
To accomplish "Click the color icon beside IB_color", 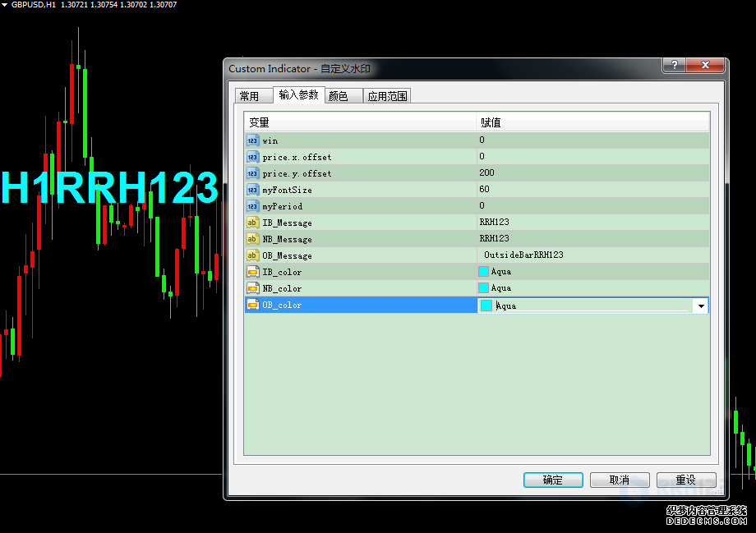I will pos(252,272).
